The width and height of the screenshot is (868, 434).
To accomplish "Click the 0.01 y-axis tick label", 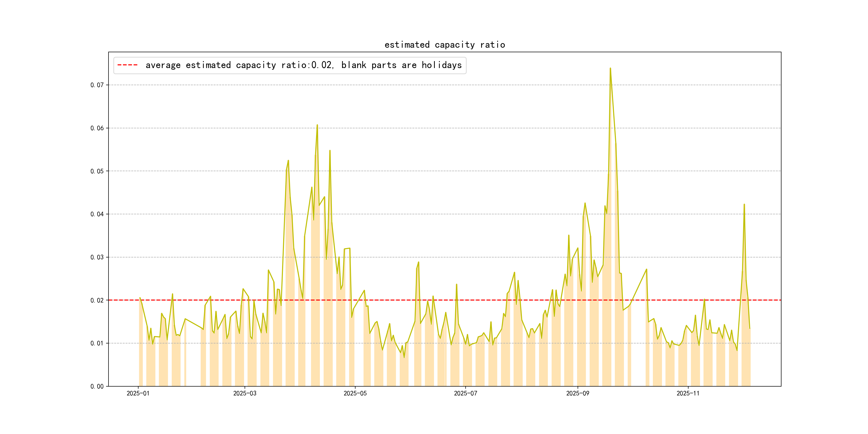I will point(97,343).
